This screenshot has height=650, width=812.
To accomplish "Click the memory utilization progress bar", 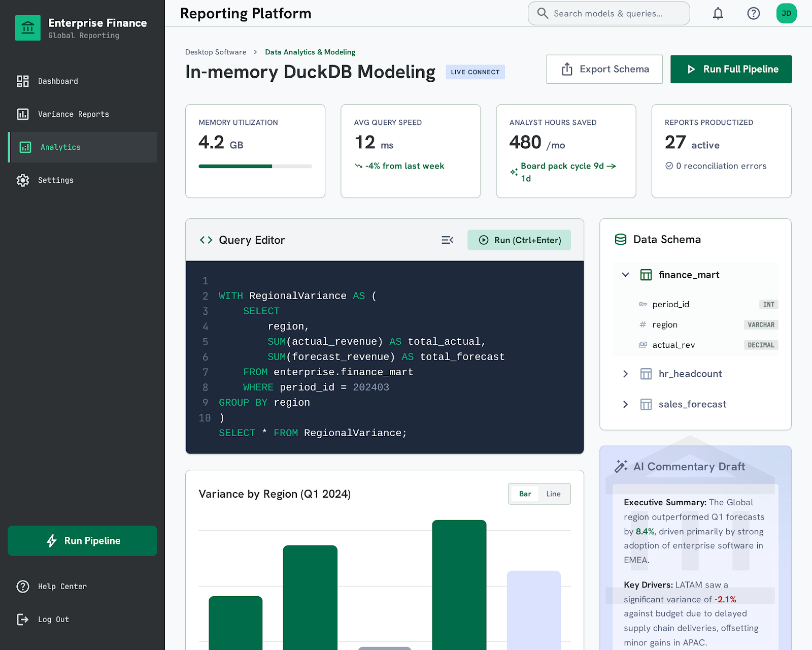I will 255,166.
